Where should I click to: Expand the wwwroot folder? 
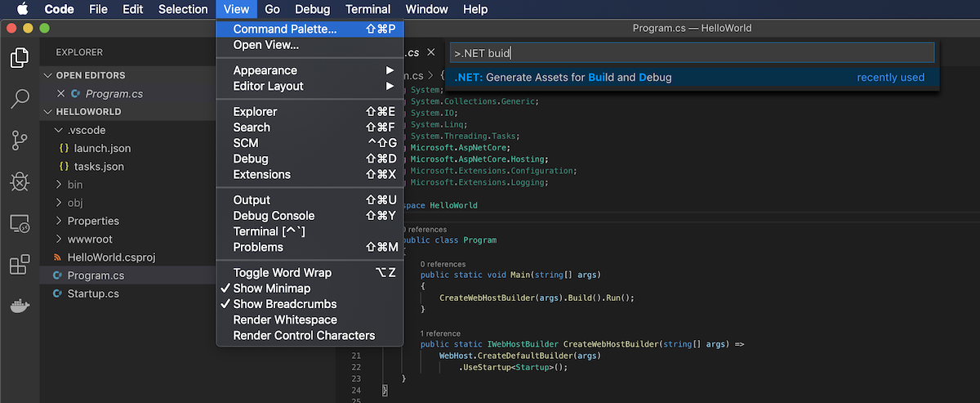click(x=59, y=240)
